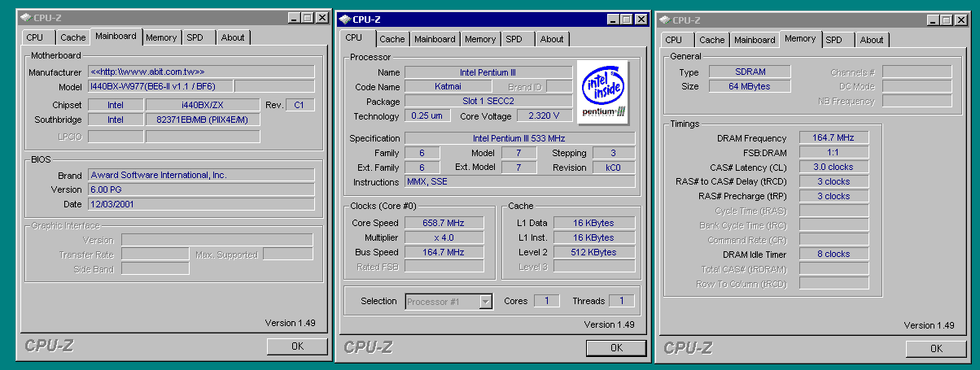Click the 164.7 MHz bus speed field
980x370 pixels.
coord(444,252)
